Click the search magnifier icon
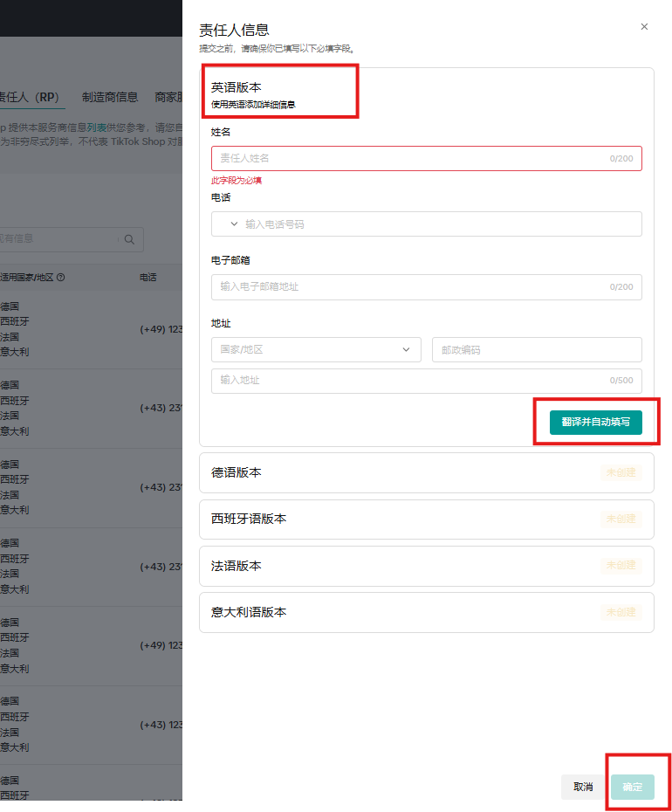This screenshot has height=812, width=672. [x=129, y=239]
